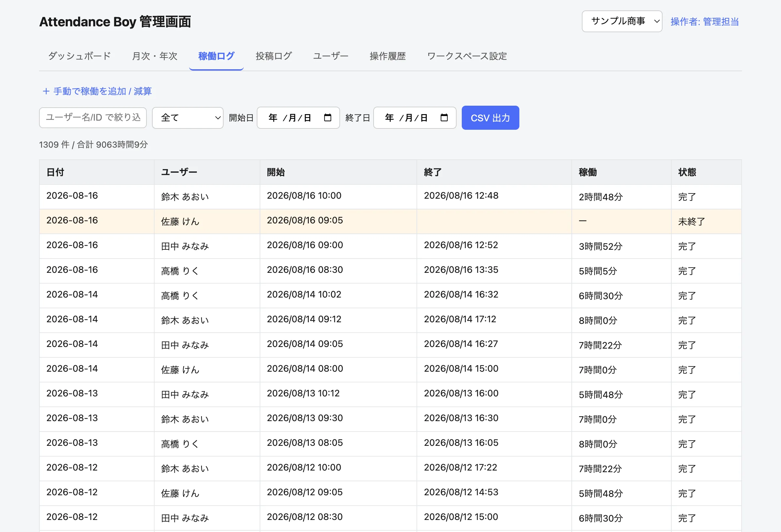Focus the ユーザー名/ID filter input

(x=93, y=117)
